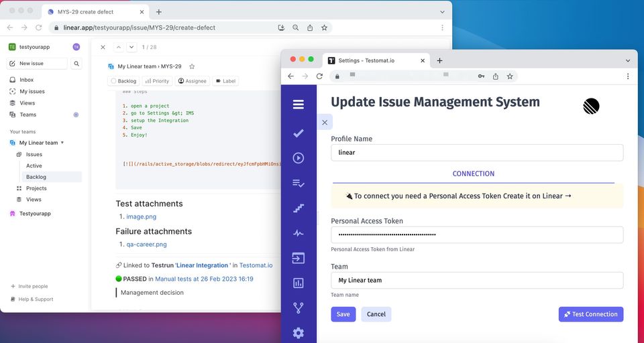Follow the Create it on Linear link

pos(537,196)
